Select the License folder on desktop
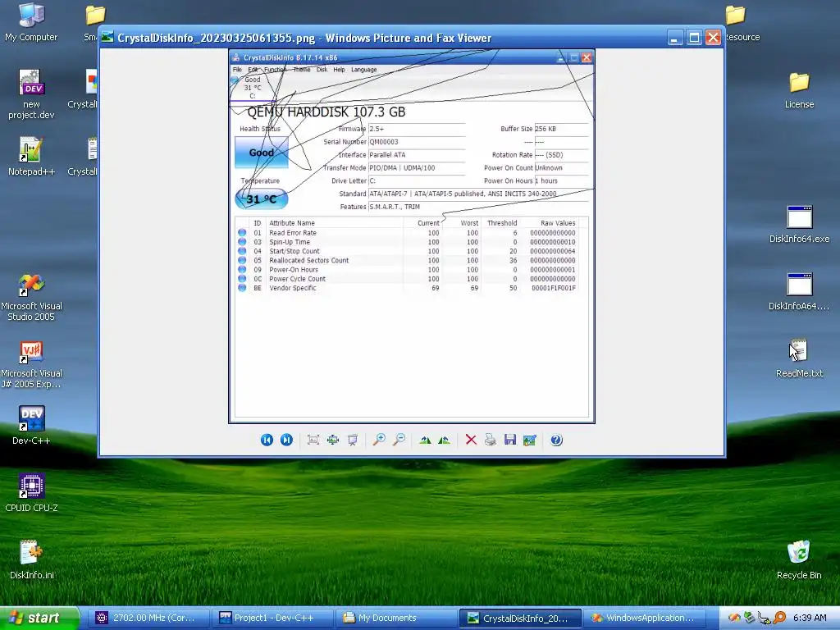The width and height of the screenshot is (840, 630). click(799, 90)
